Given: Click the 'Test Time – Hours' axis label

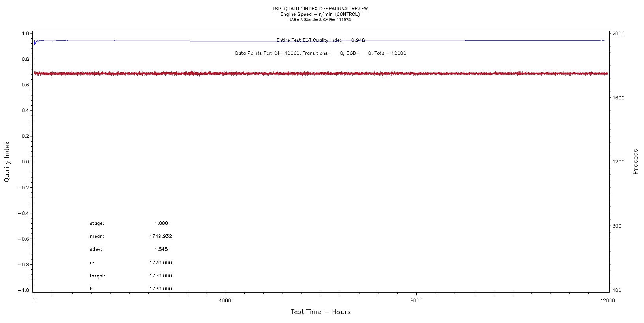Looking at the screenshot, I should 320,312.
